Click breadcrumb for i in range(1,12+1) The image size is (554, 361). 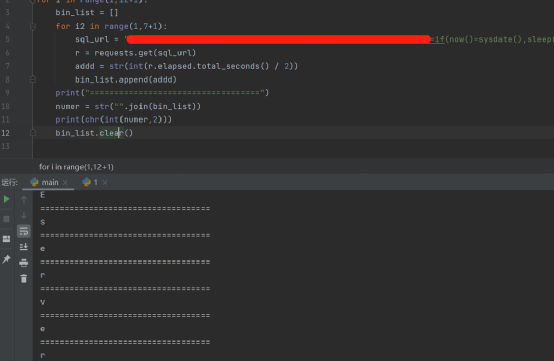coord(76,167)
